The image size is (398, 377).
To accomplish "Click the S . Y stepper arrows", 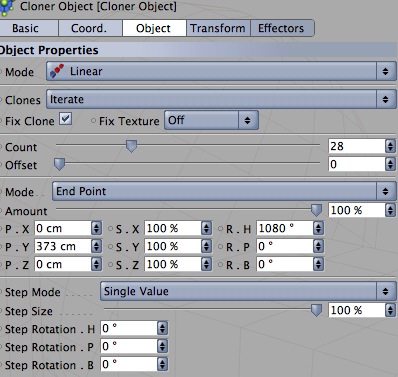I will 207,246.
